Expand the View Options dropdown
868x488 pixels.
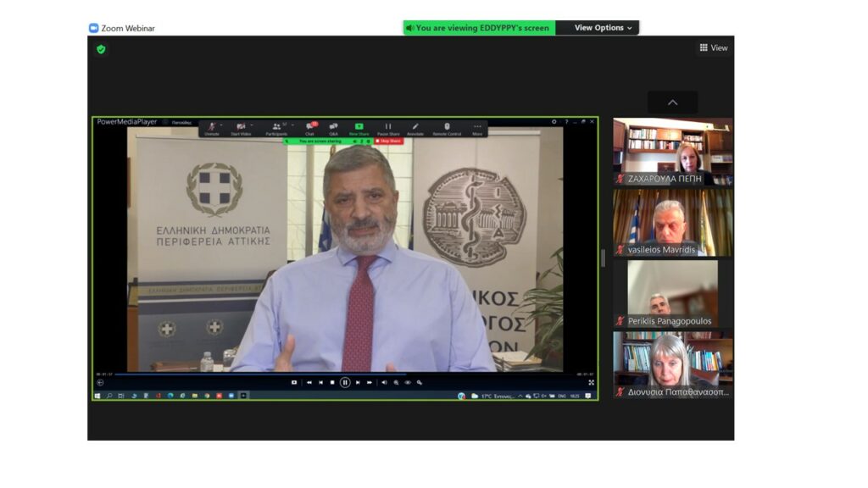pos(603,28)
